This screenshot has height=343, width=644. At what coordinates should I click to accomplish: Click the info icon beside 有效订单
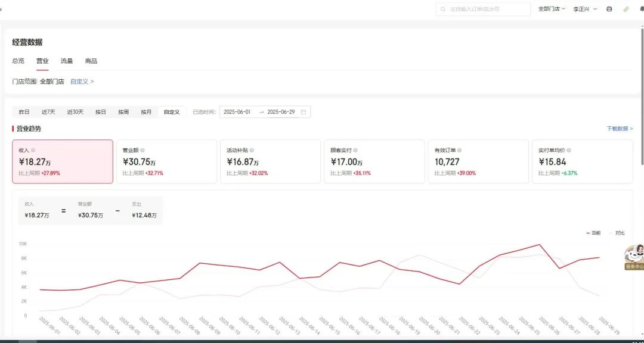pyautogui.click(x=459, y=151)
